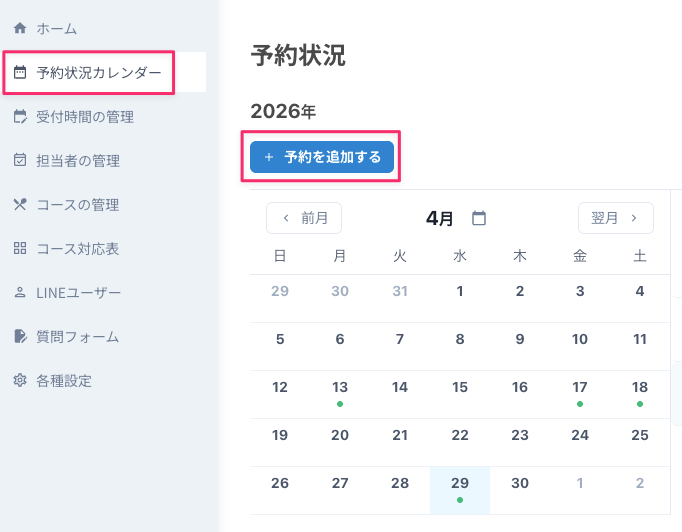The image size is (682, 532).
Task: Go to previous month with 前月
Action: point(304,218)
